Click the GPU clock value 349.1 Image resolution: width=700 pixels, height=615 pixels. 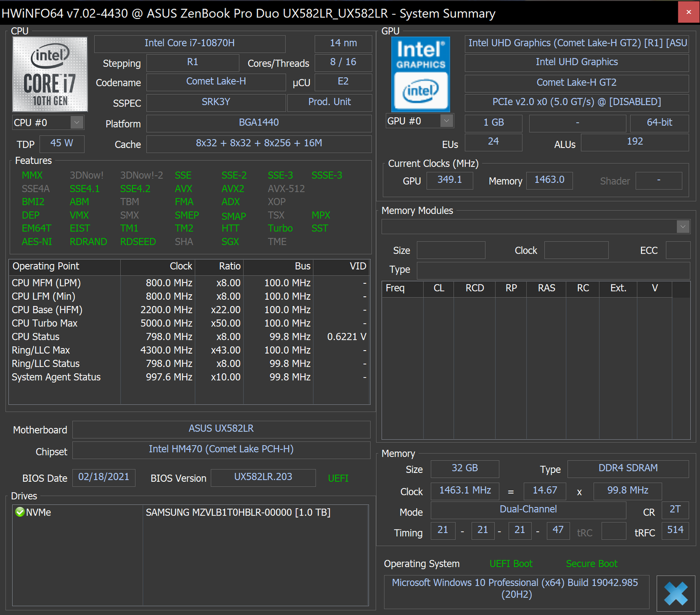[450, 180]
